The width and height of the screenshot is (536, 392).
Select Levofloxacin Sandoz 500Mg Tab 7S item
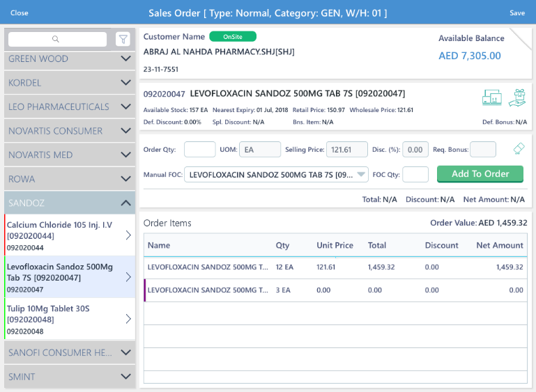(x=70, y=277)
